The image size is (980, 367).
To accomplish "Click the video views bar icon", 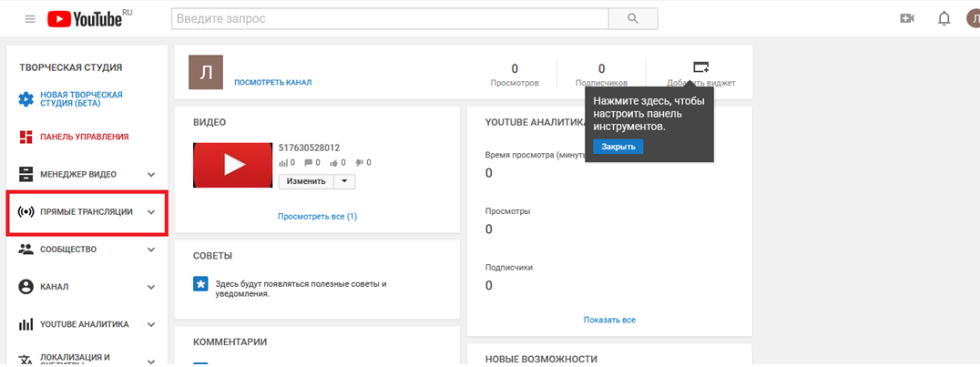I will point(284,163).
